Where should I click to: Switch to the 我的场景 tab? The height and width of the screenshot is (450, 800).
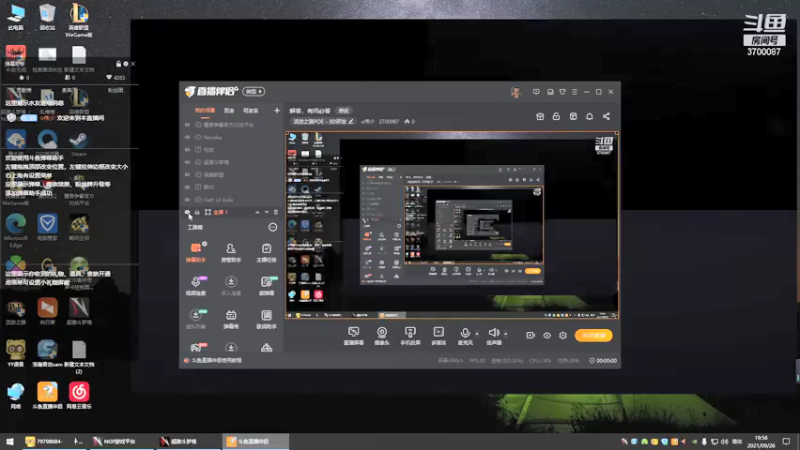205,111
